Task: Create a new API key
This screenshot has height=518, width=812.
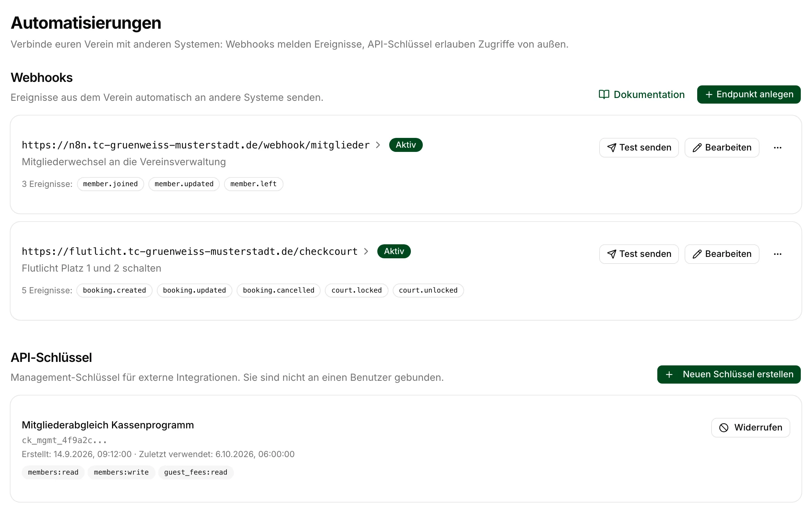Action: [729, 374]
